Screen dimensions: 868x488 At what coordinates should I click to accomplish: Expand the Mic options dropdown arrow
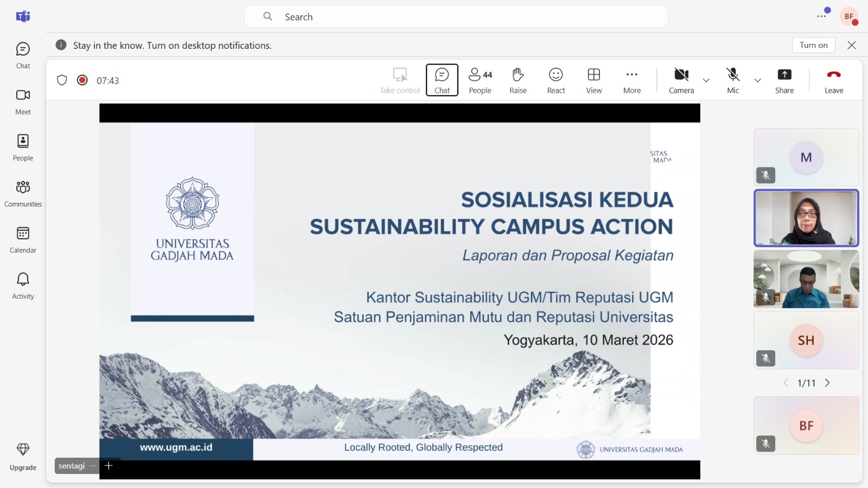tap(758, 80)
